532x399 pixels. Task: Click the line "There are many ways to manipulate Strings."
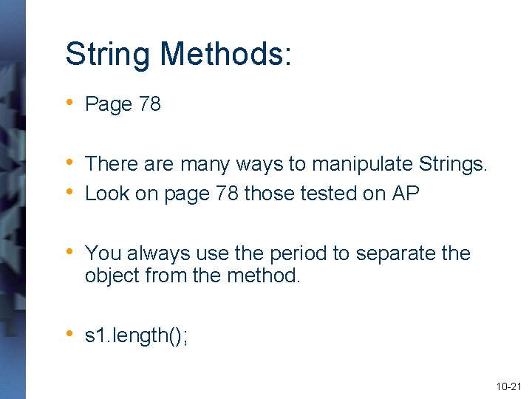coord(286,164)
